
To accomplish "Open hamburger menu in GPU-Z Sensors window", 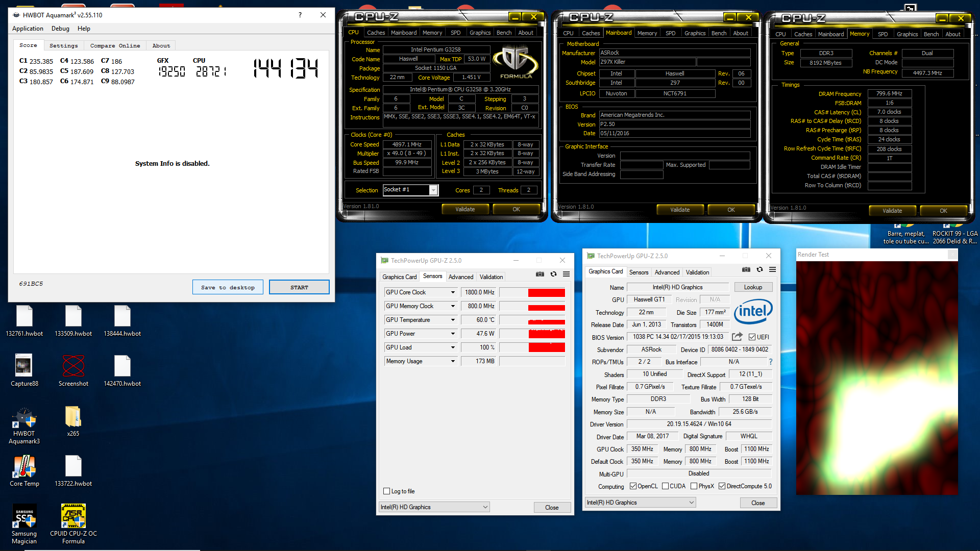I will 566,274.
